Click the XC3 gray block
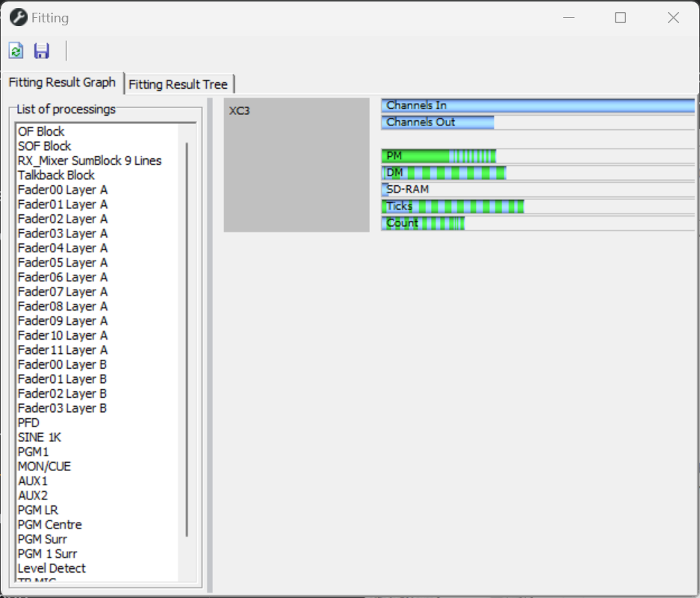 [x=297, y=165]
